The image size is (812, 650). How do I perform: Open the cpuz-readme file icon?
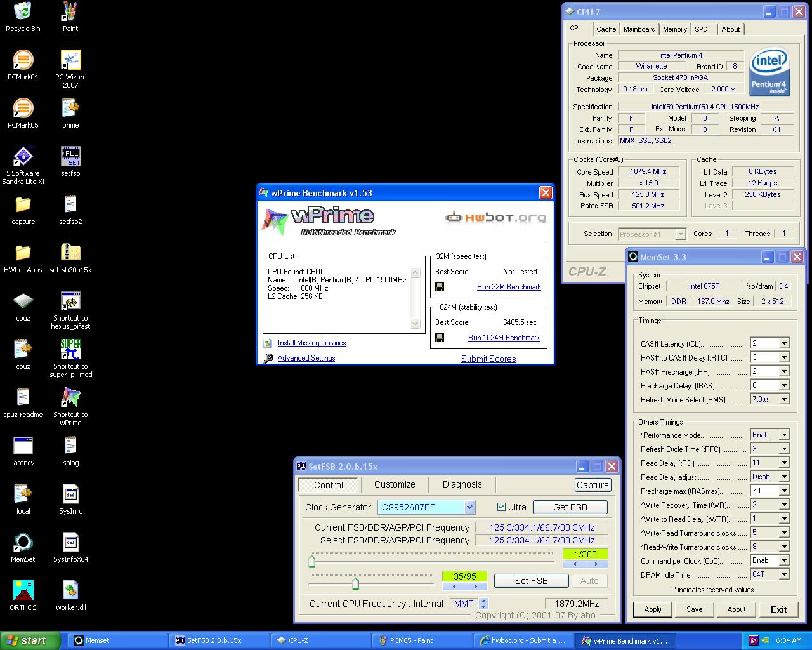(23, 403)
